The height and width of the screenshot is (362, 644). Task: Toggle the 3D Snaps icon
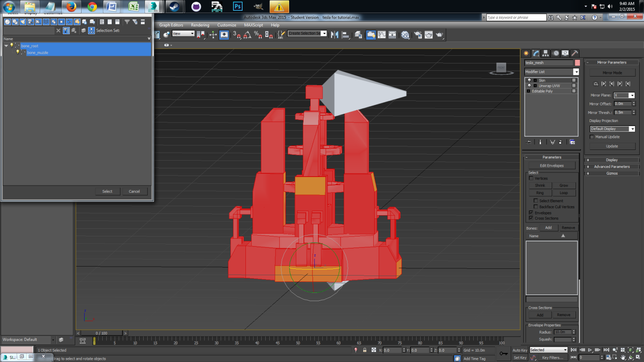click(x=237, y=34)
